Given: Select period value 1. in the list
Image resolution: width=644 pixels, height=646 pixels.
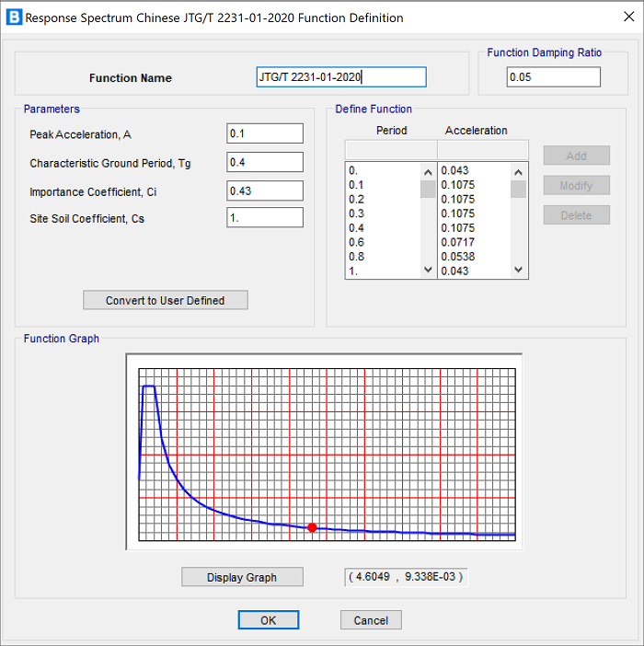Looking at the screenshot, I should tap(353, 271).
